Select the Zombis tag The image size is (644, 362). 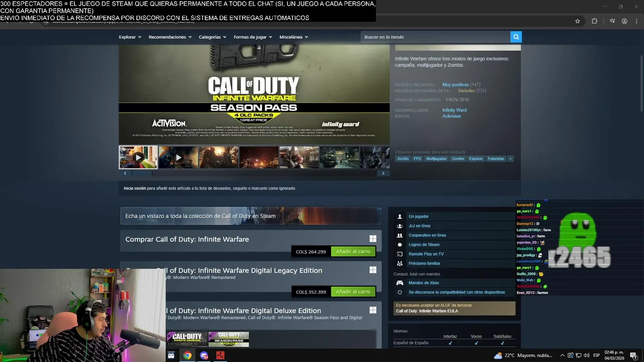(x=458, y=158)
